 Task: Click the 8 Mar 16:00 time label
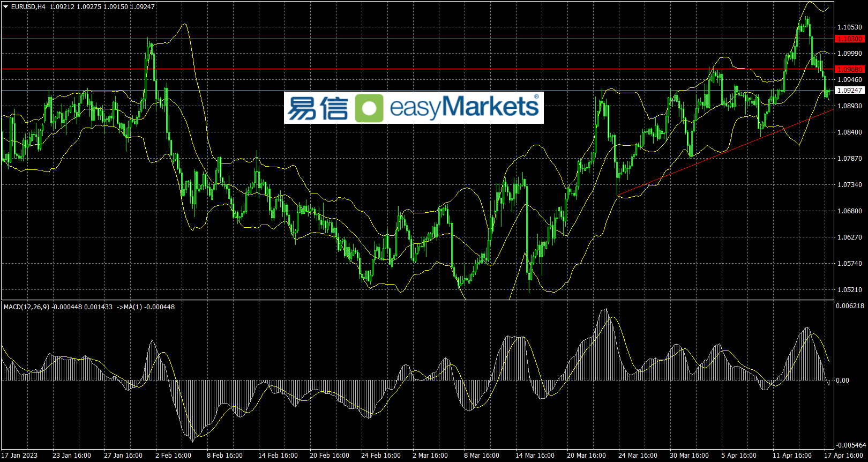click(482, 456)
